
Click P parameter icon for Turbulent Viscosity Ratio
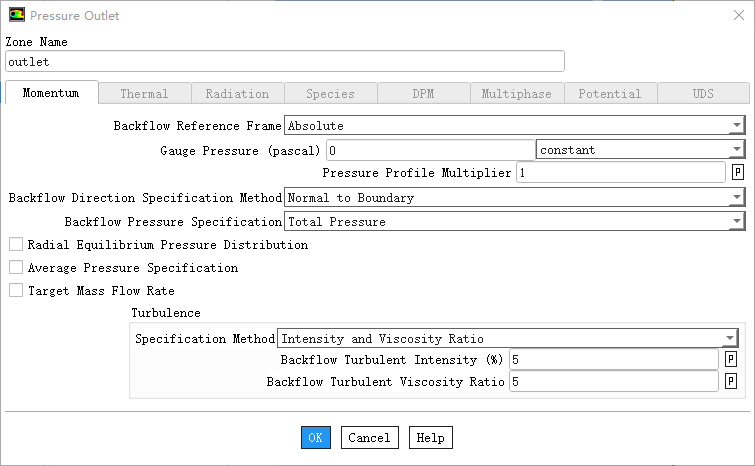731,382
